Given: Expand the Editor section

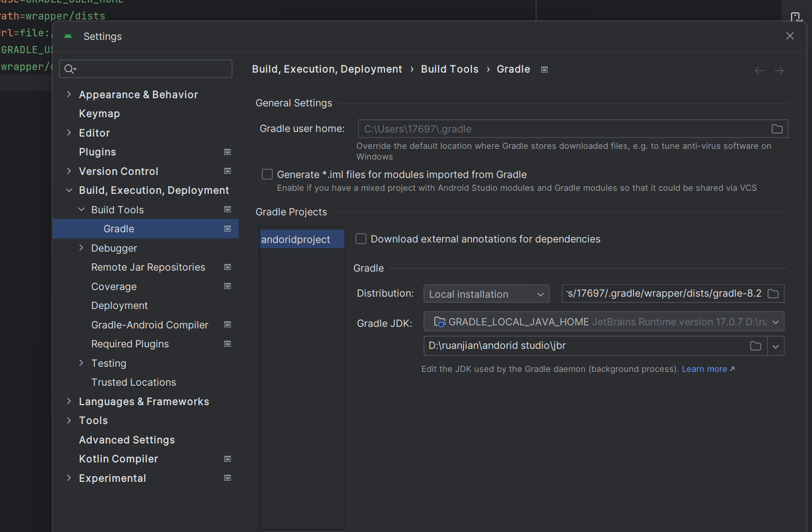Looking at the screenshot, I should coord(69,132).
